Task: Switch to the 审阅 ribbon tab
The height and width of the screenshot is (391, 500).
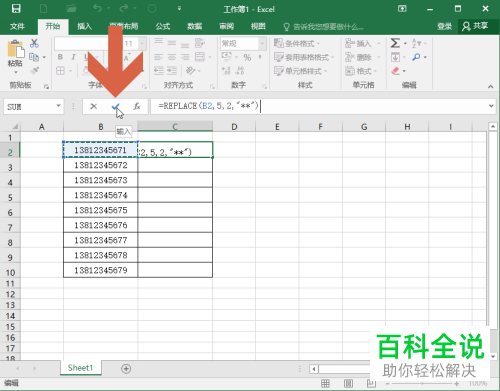Action: click(226, 26)
